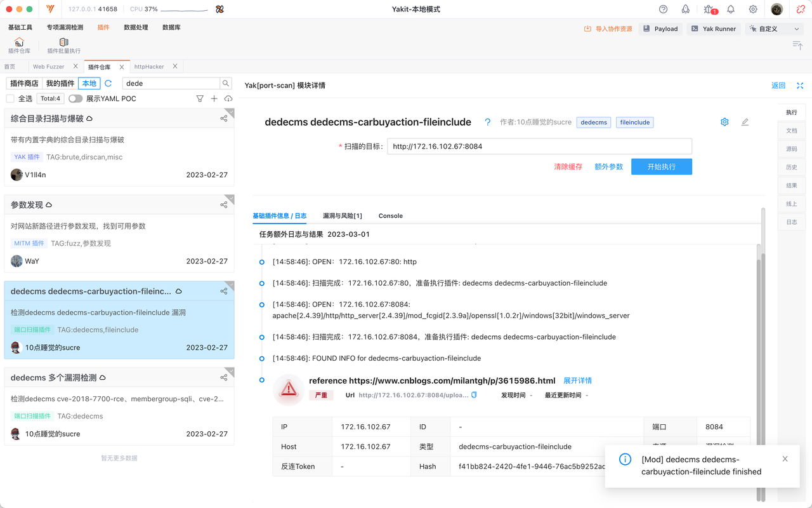Open the 插件批量执行 batch execution icon
Viewport: 812px width, 508px height.
(63, 46)
